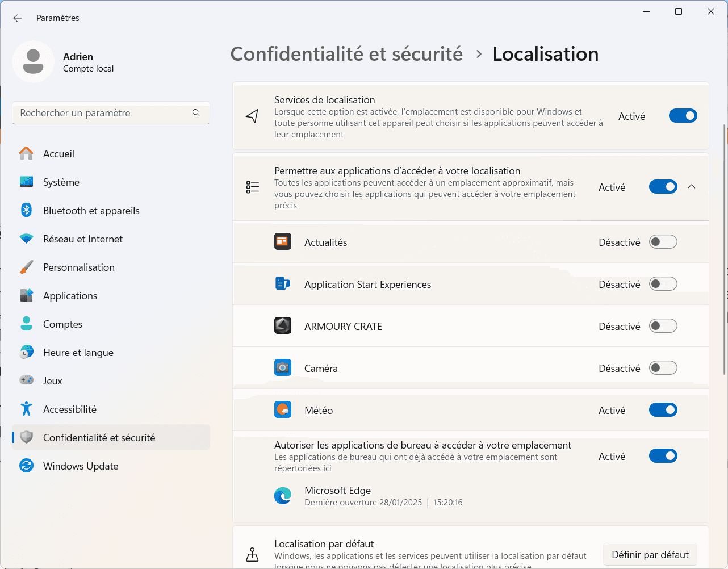The width and height of the screenshot is (728, 569).
Task: Open Heure et langue settings
Action: click(x=111, y=352)
